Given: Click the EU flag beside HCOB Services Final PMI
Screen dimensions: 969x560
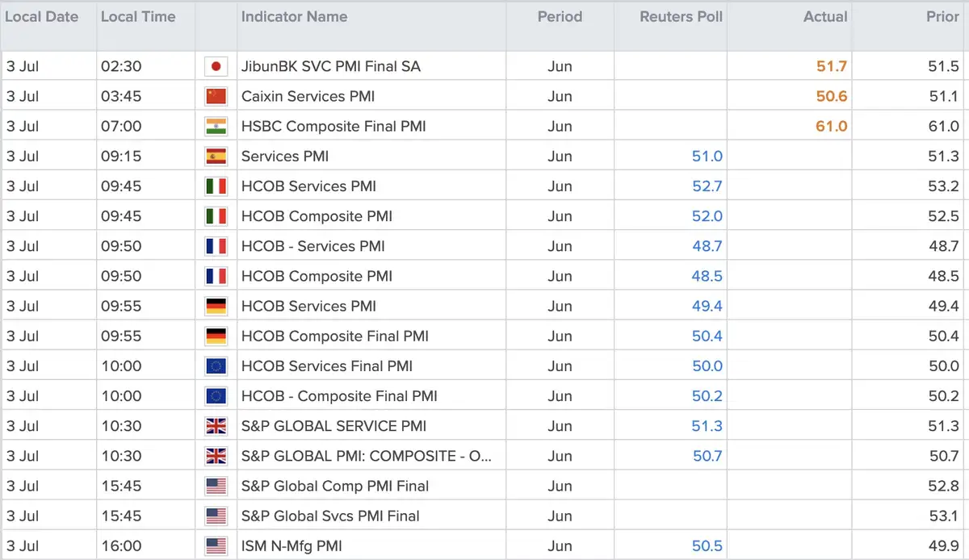Looking at the screenshot, I should tap(216, 366).
